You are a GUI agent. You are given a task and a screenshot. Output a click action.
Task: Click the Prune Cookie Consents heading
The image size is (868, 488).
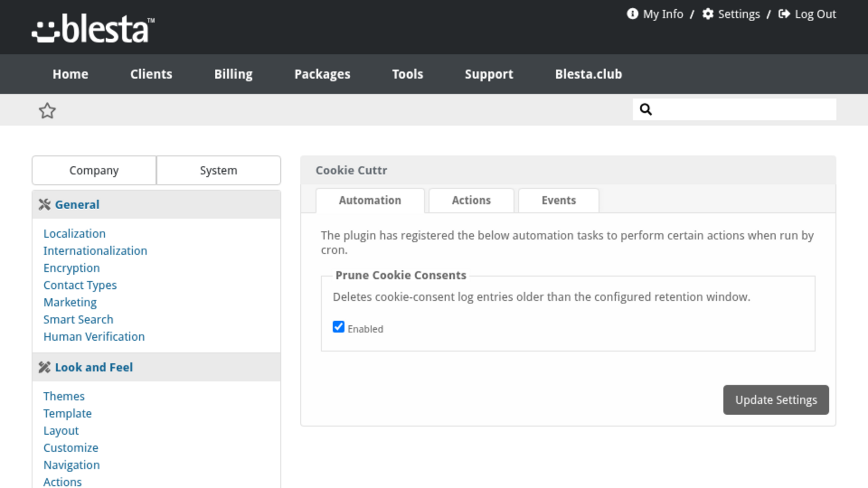(x=401, y=275)
